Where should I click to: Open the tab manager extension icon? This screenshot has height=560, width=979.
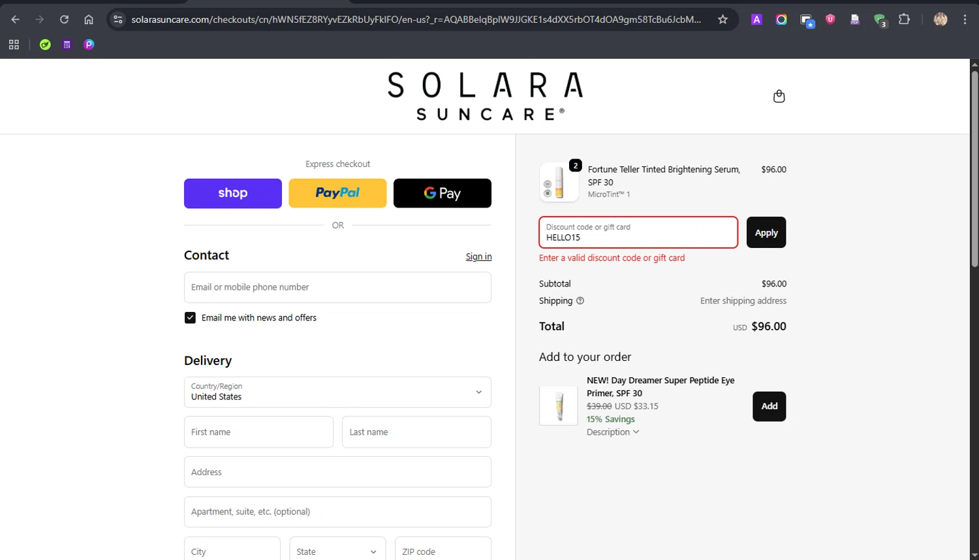coord(807,20)
